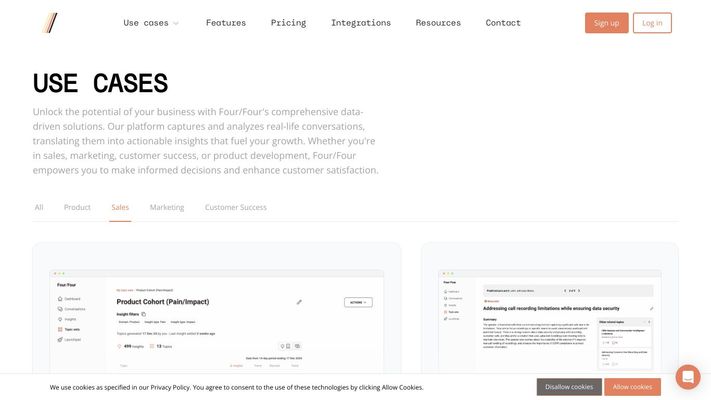711x400 pixels.
Task: Switch to the Product tab
Action: [x=77, y=207]
